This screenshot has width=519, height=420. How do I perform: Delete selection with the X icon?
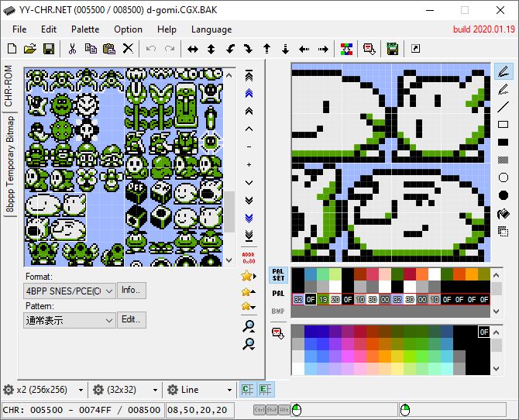[x=128, y=49]
